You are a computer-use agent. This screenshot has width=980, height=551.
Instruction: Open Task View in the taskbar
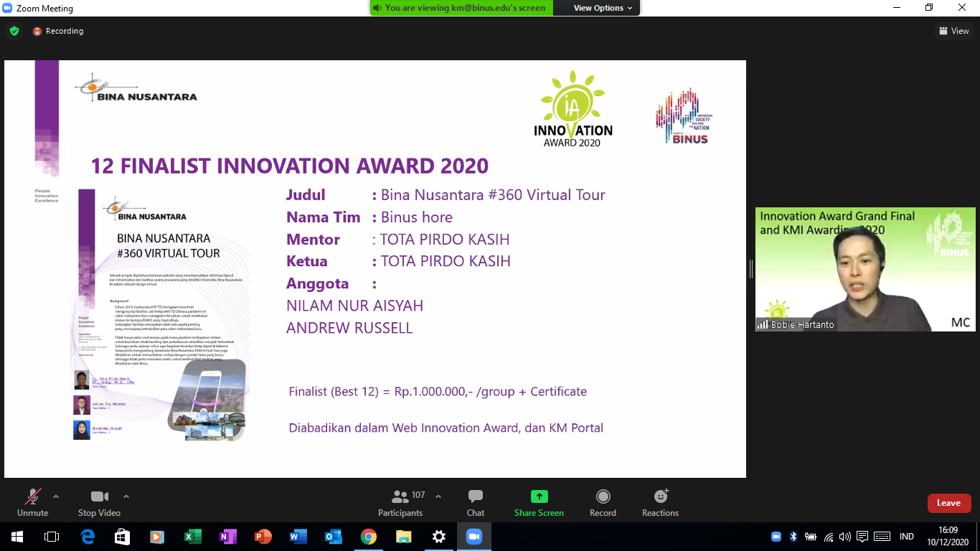click(52, 537)
